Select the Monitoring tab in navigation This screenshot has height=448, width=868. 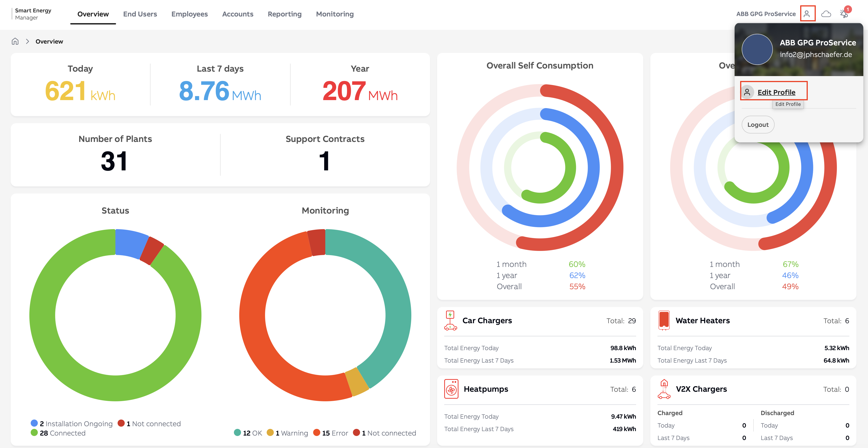pyautogui.click(x=335, y=14)
